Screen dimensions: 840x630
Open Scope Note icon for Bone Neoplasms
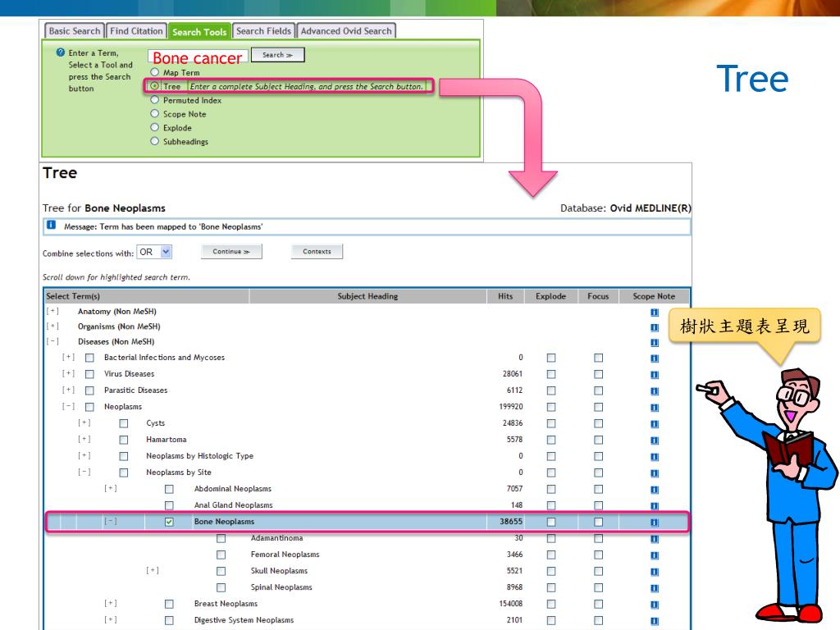(x=655, y=522)
